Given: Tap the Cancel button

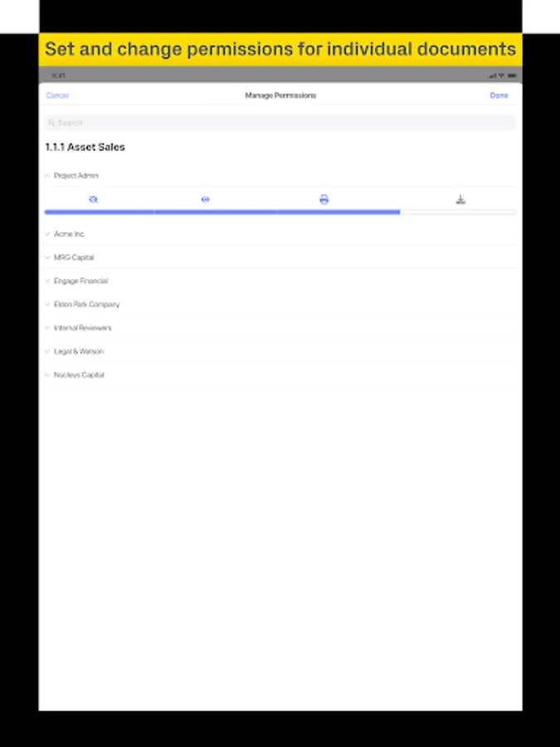Looking at the screenshot, I should click(57, 95).
